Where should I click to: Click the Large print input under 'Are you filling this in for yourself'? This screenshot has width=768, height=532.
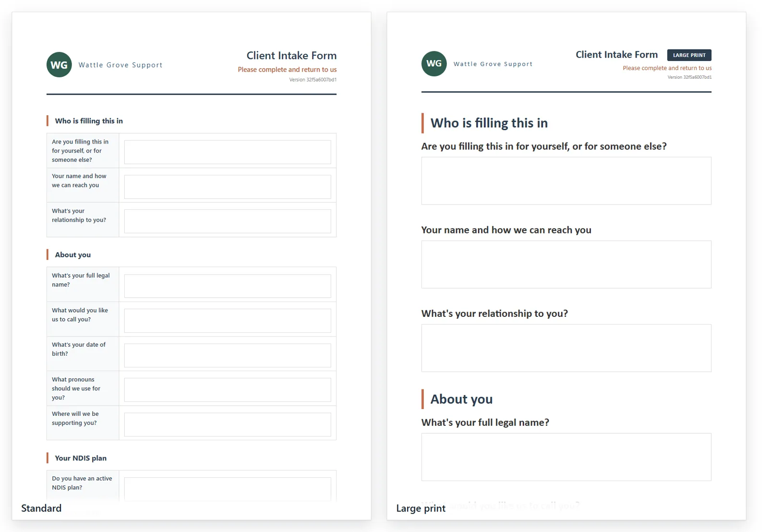(566, 181)
